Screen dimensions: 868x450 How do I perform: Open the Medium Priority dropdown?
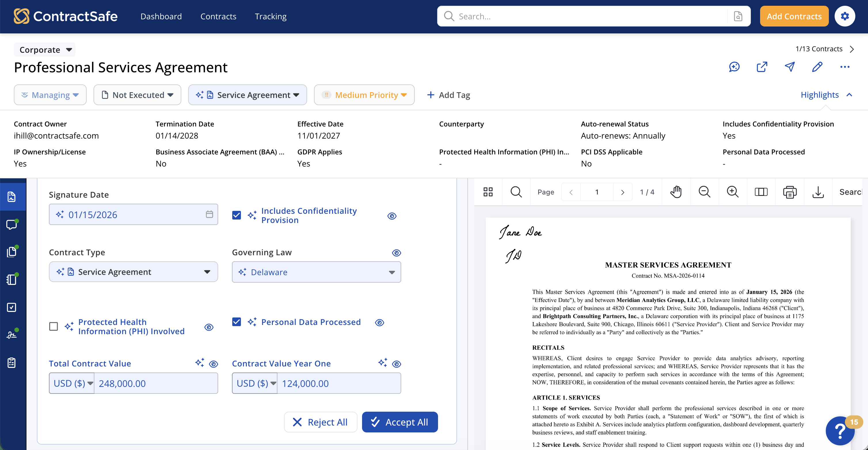[x=364, y=95]
